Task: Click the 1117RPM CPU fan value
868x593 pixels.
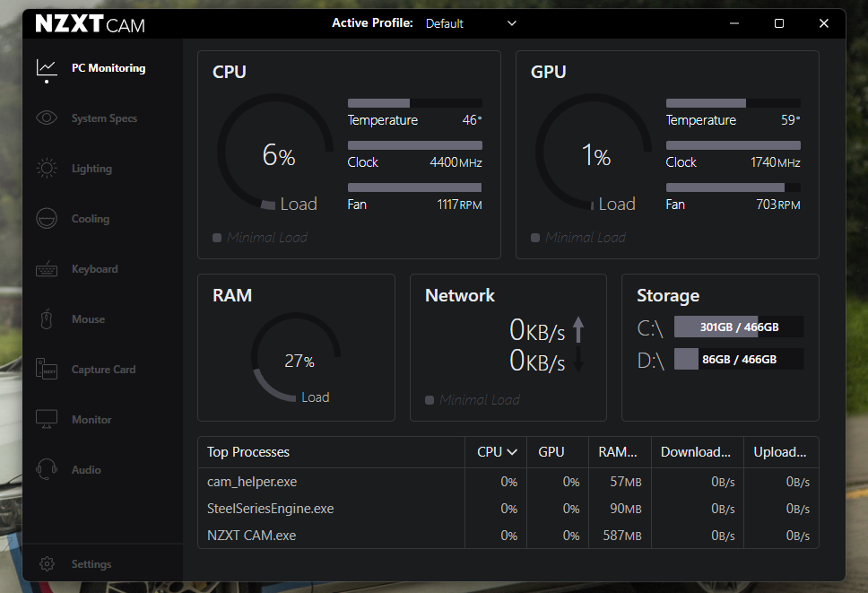Action: click(459, 205)
